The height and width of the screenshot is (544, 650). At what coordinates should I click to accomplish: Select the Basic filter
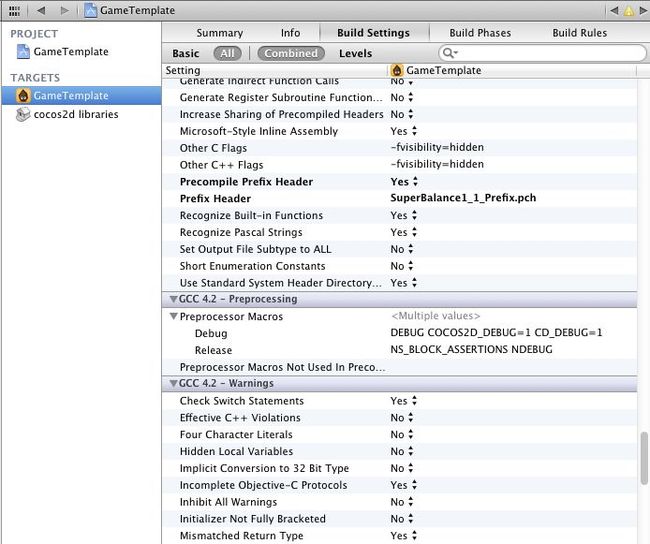pyautogui.click(x=186, y=53)
